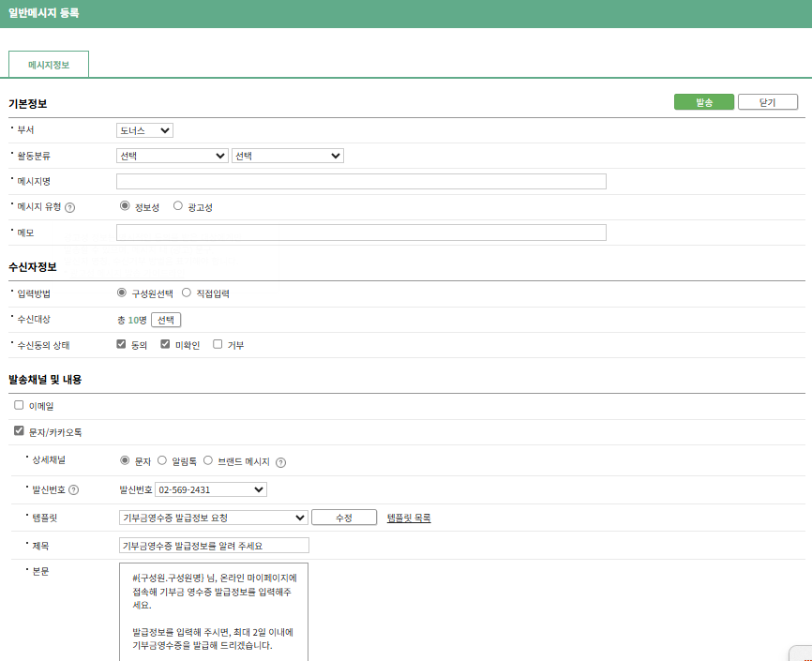This screenshot has width=812, height=661.
Task: Open the second 활동분류 dropdown
Action: pos(288,156)
